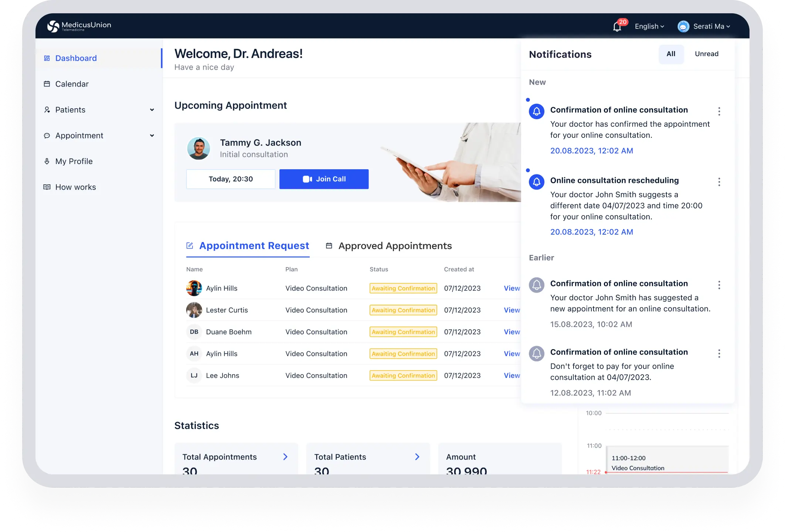This screenshot has height=532, width=785.
Task: Click the How works book icon
Action: [x=47, y=187]
